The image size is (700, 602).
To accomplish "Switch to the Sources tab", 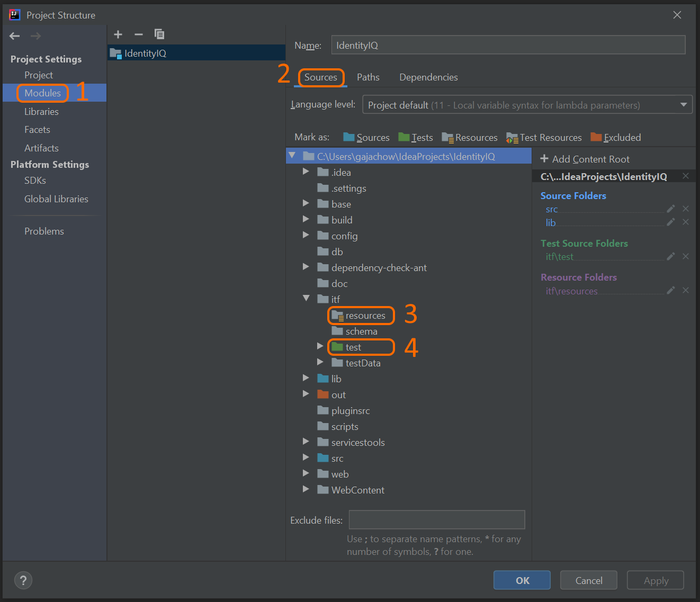I will (321, 77).
